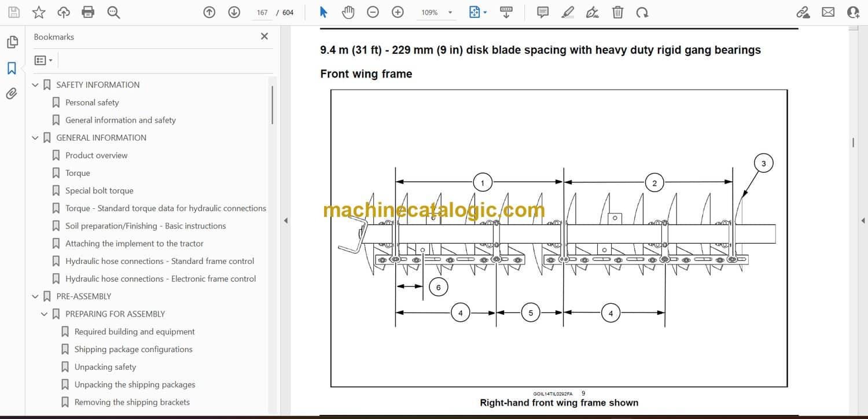Image resolution: width=868 pixels, height=419 pixels.
Task: Click the Front wing frame heading
Action: click(366, 74)
